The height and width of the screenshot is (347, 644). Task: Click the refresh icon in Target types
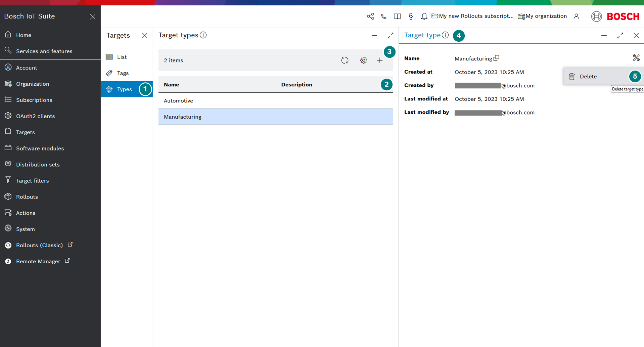click(345, 60)
